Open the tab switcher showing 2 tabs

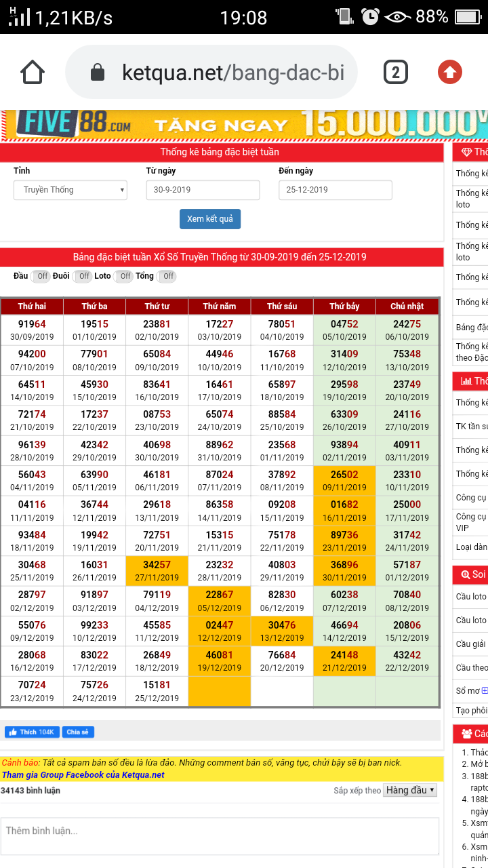tap(395, 72)
